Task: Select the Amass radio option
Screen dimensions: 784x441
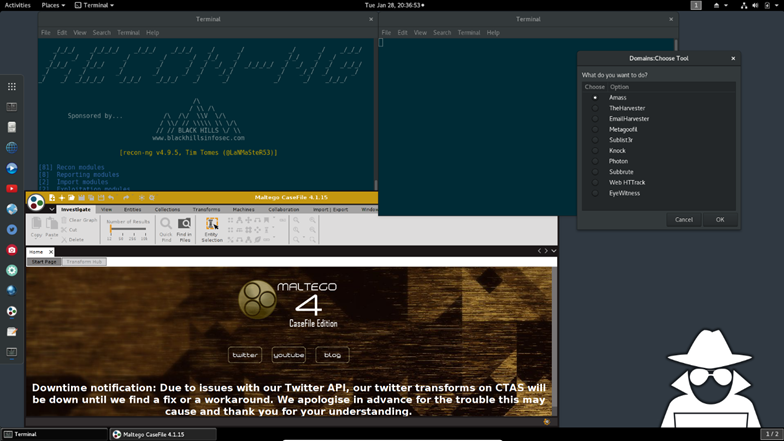Action: [x=595, y=98]
